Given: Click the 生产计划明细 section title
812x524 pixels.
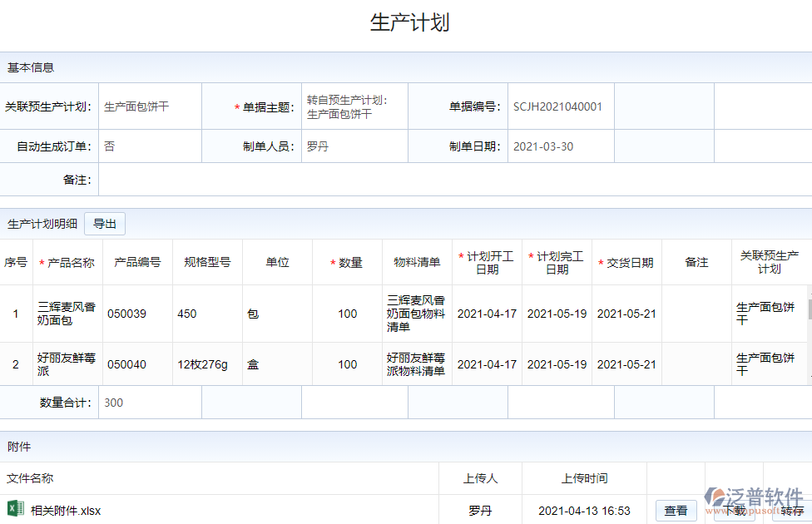Looking at the screenshot, I should click(x=42, y=224).
